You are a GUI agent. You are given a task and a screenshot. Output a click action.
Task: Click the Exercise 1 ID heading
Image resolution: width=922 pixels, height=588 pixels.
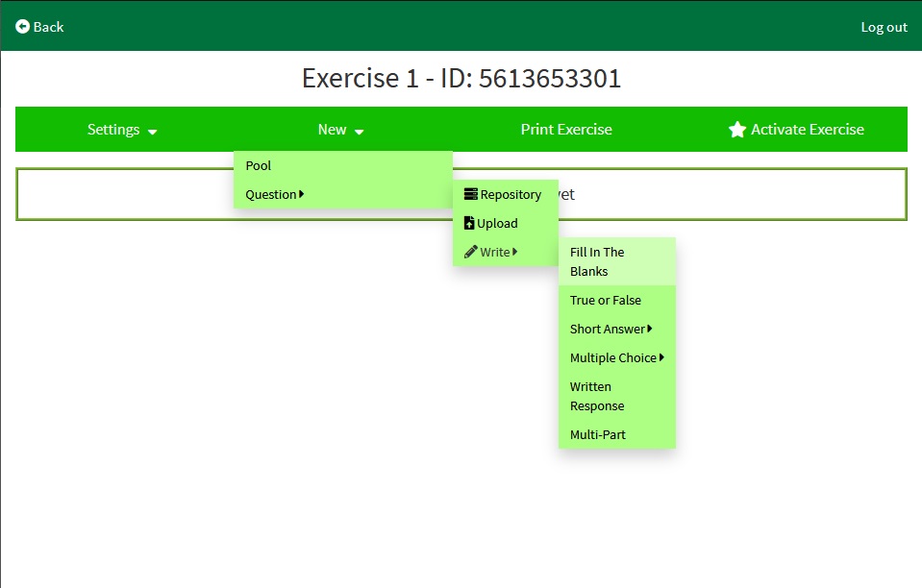[461, 78]
